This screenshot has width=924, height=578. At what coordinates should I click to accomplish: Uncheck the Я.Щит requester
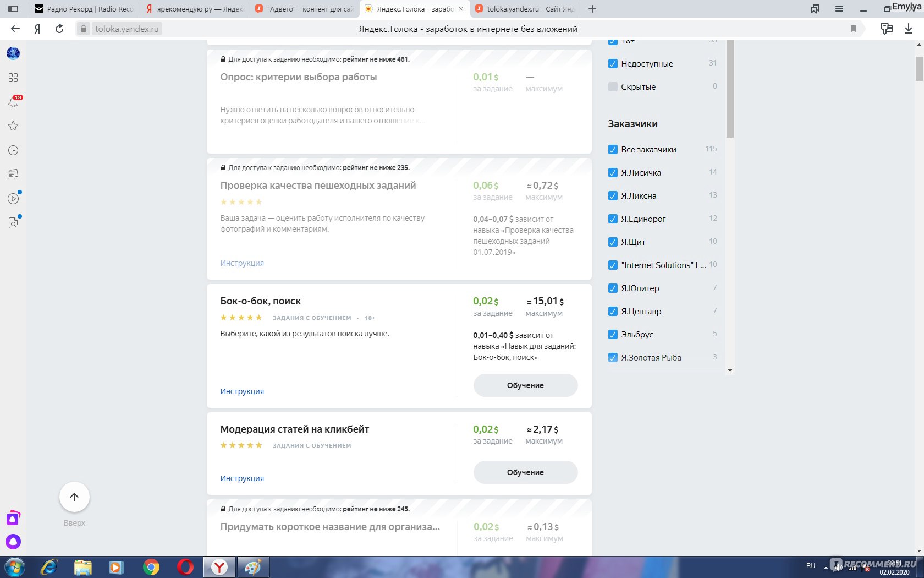[x=613, y=242]
